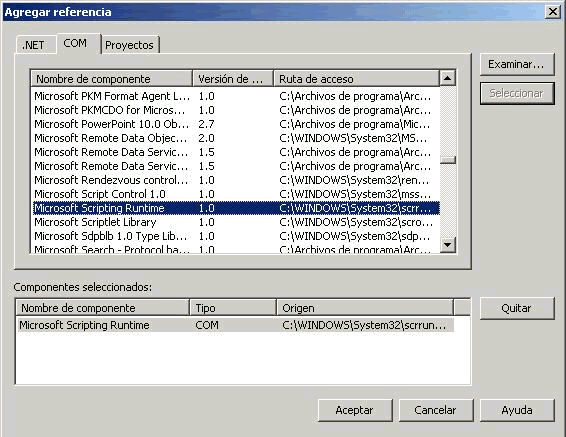Viewport: 566px width, 437px height.
Task: Select Microsoft Rendezvous control... row
Action: coord(236,180)
